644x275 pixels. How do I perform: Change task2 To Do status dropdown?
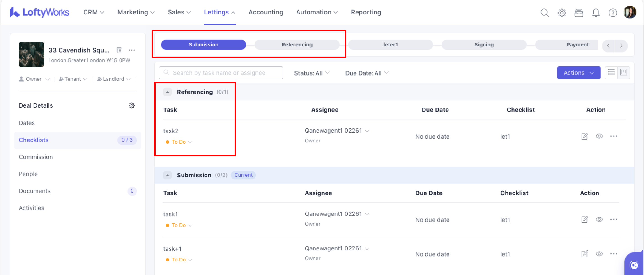pos(179,142)
